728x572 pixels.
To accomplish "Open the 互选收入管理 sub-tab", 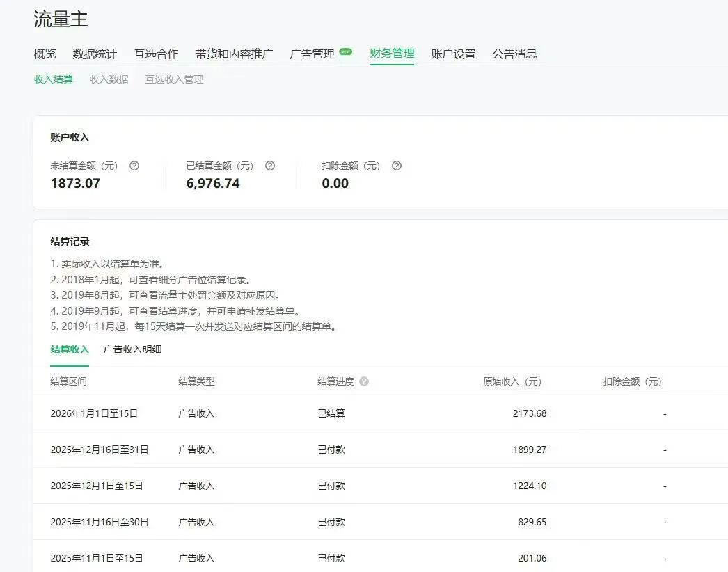I will pyautogui.click(x=175, y=79).
